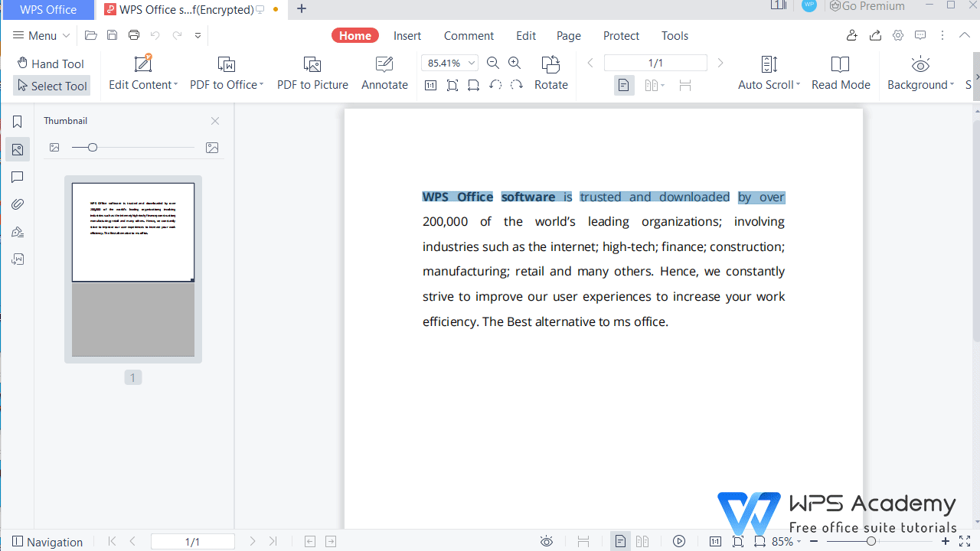980x551 pixels.
Task: Click Go Premium
Action: click(x=867, y=6)
